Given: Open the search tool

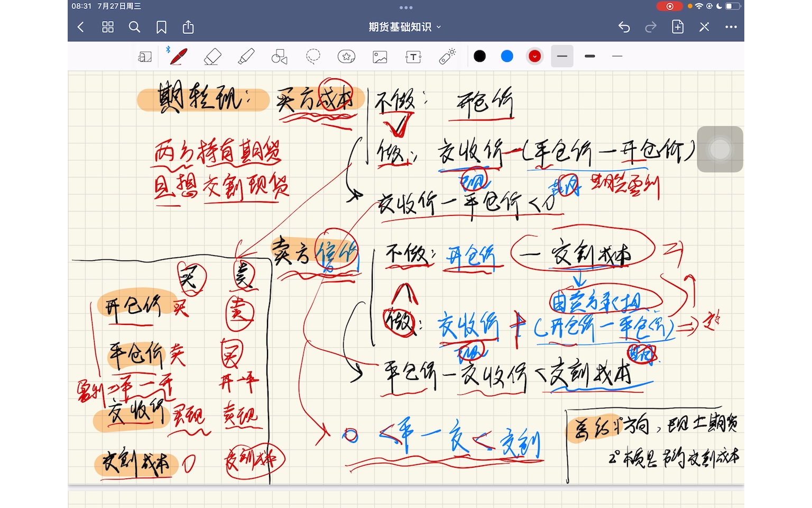Looking at the screenshot, I should pyautogui.click(x=135, y=27).
